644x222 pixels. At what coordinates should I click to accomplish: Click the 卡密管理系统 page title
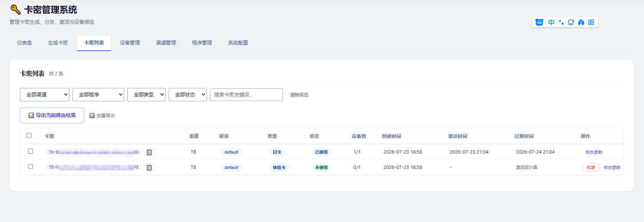pyautogui.click(x=51, y=10)
